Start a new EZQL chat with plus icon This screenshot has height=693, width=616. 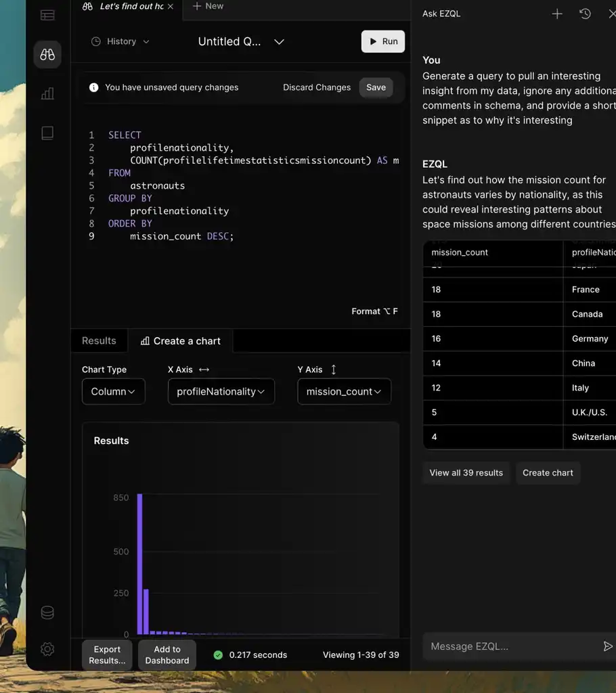pyautogui.click(x=557, y=14)
